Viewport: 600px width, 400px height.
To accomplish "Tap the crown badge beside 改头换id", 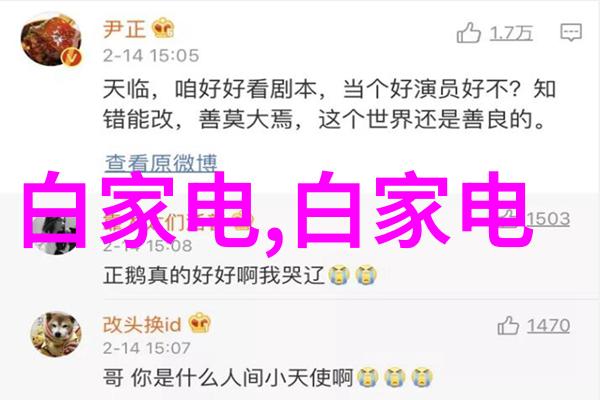I will click(199, 323).
